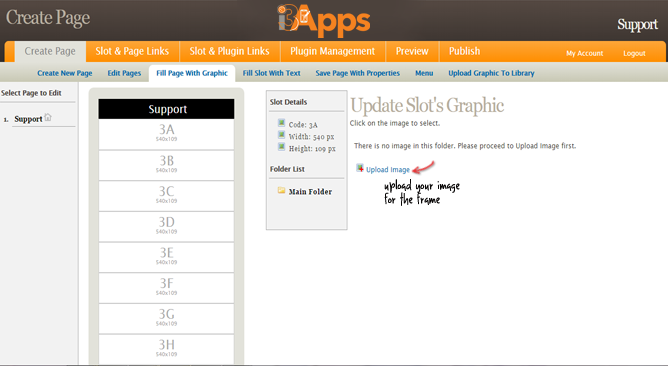Image resolution: width=668 pixels, height=366 pixels.
Task: Switch to Slot & Page Links tab
Action: [x=132, y=51]
